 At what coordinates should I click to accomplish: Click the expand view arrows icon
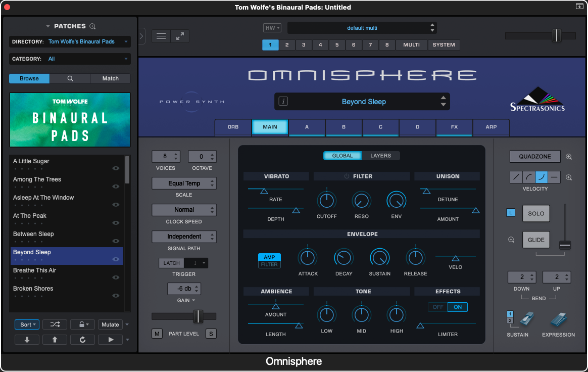180,36
